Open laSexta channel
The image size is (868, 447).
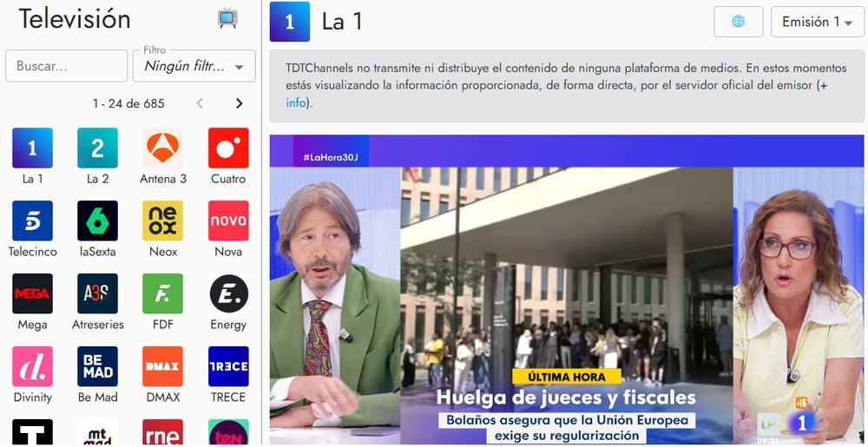(97, 220)
